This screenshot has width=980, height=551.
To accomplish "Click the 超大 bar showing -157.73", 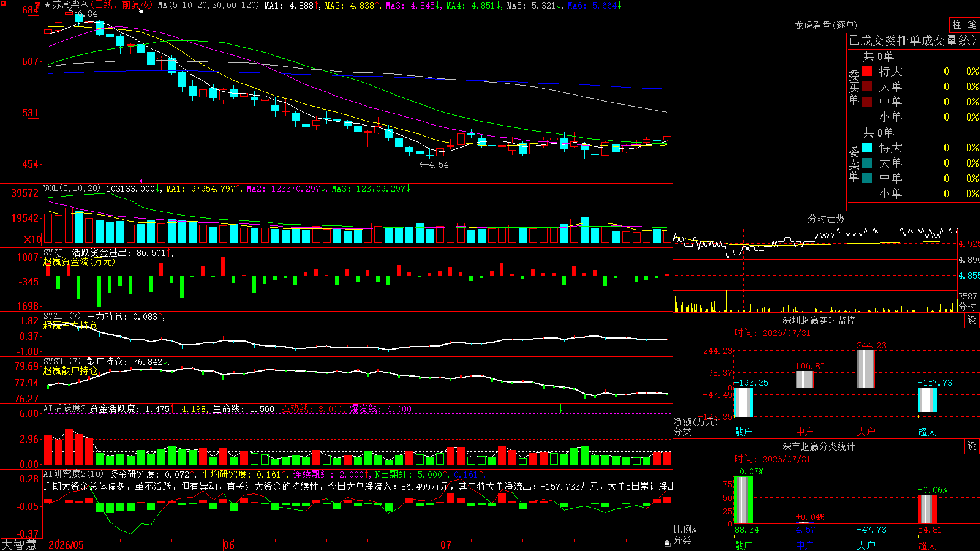I will point(927,400).
